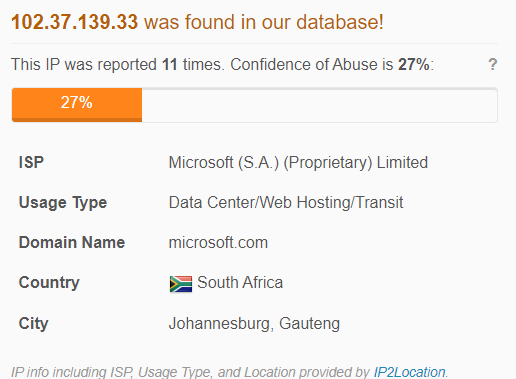
Task: Click the South Africa country text
Action: pyautogui.click(x=240, y=282)
